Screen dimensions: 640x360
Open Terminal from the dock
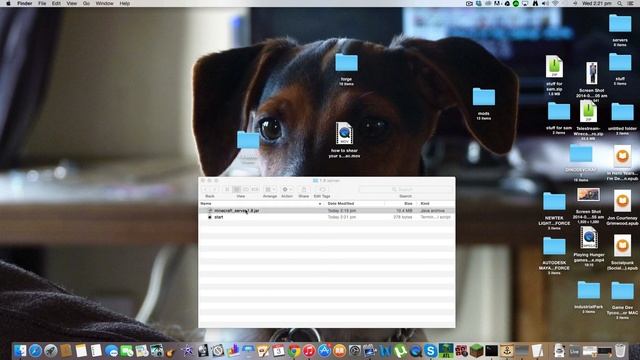(491, 350)
